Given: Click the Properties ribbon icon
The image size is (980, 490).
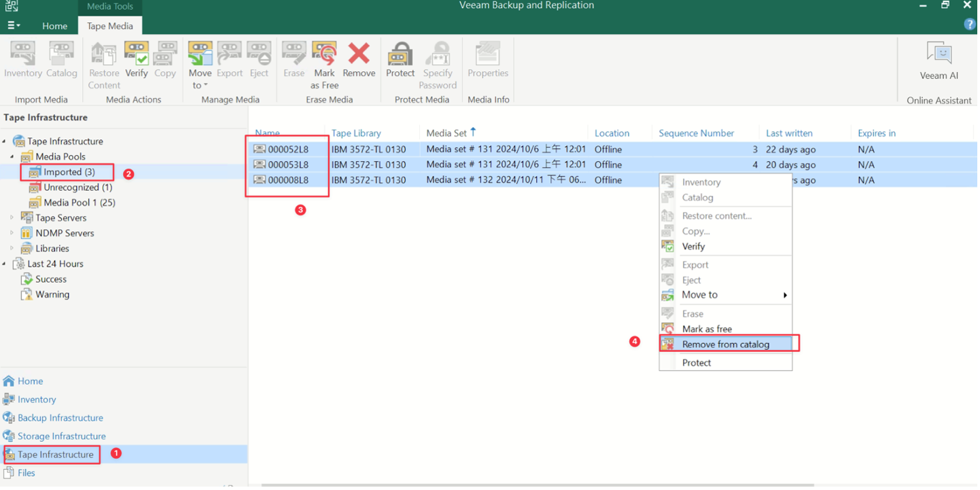Looking at the screenshot, I should click(488, 60).
